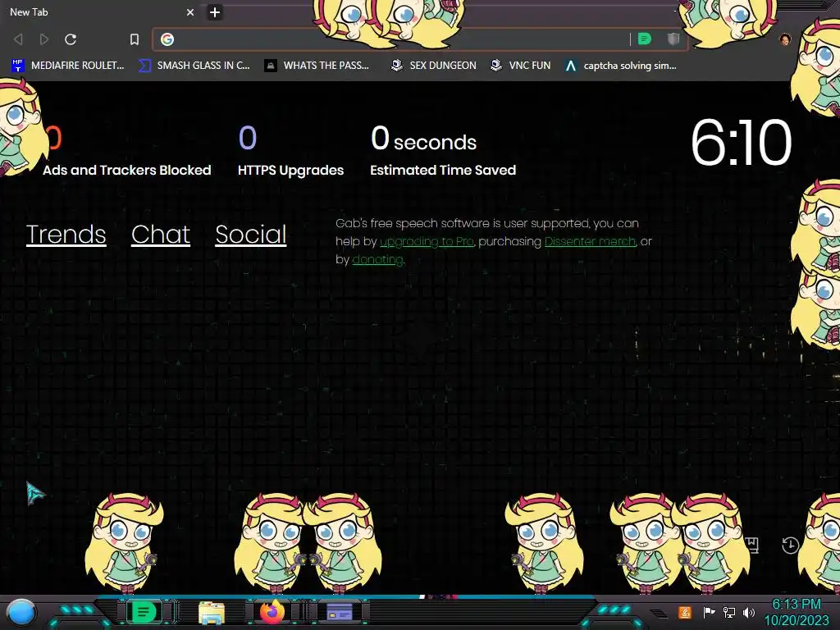The width and height of the screenshot is (840, 630).
Task: Open File Explorer from taskbar
Action: pos(212,612)
